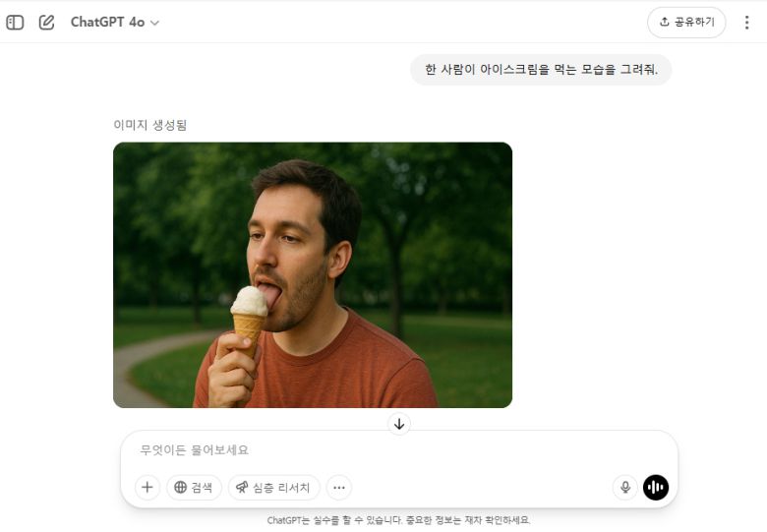This screenshot has height=532, width=767.
Task: Click the plus attach button
Action: coord(147,487)
